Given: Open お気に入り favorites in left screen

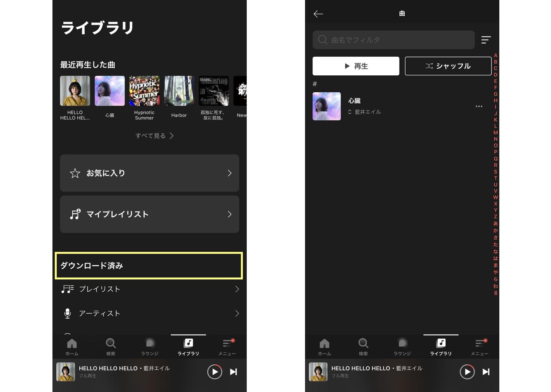Looking at the screenshot, I should [x=149, y=173].
